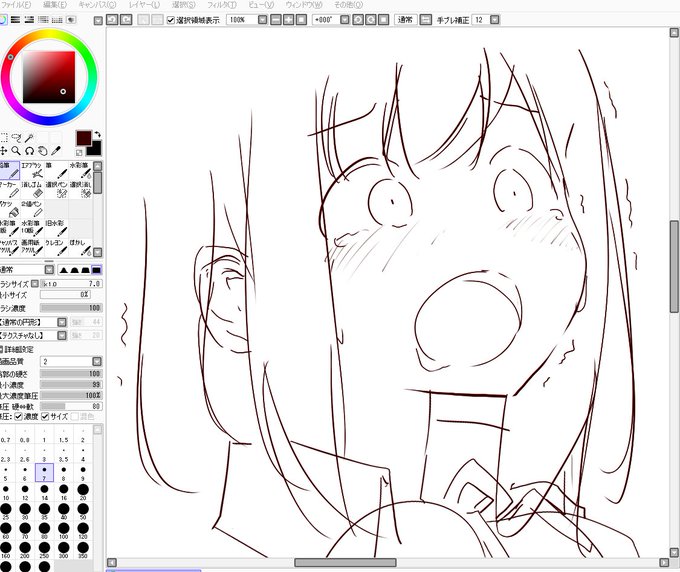This screenshot has height=572, width=680.
Task: Choose the 選択ペン selection pen tool
Action: [x=56, y=190]
